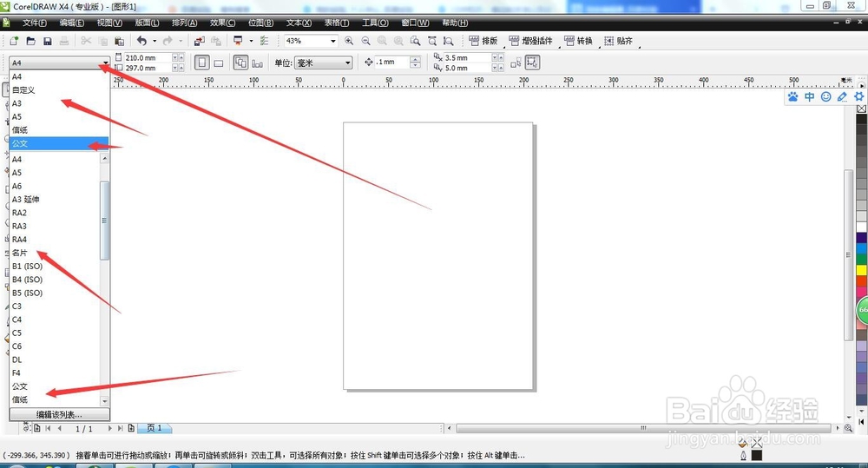This screenshot has width=868, height=468.
Task: Click the add page icon after page navigation
Action: point(131,428)
